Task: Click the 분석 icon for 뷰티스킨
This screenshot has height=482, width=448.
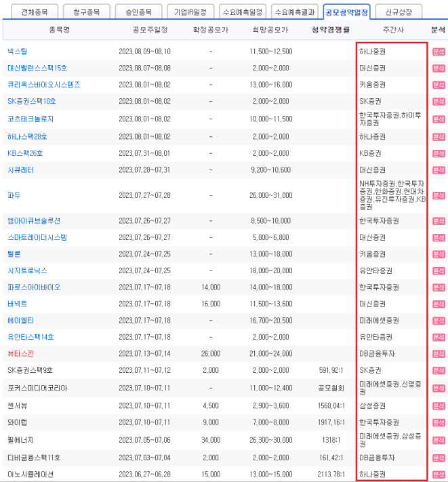Action: pyautogui.click(x=439, y=354)
